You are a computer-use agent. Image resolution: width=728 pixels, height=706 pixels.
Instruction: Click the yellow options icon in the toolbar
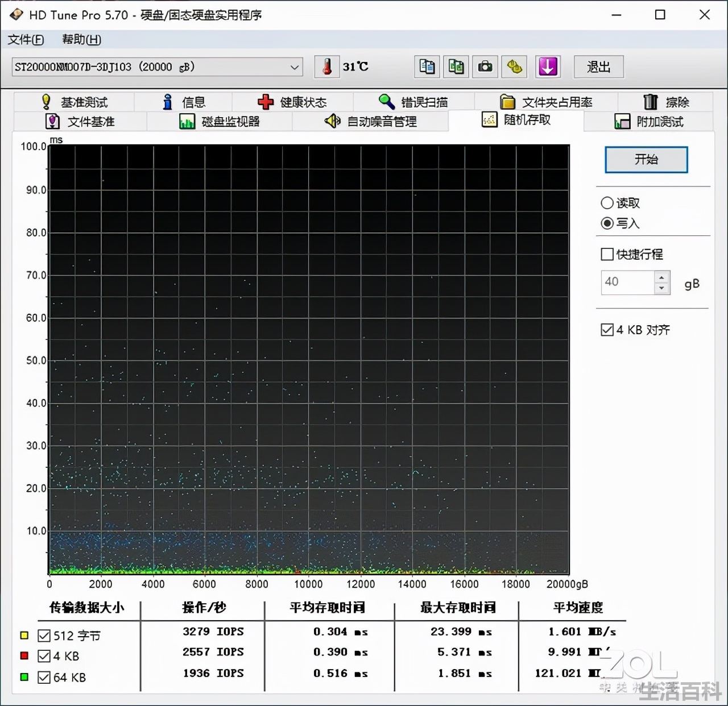coord(514,67)
